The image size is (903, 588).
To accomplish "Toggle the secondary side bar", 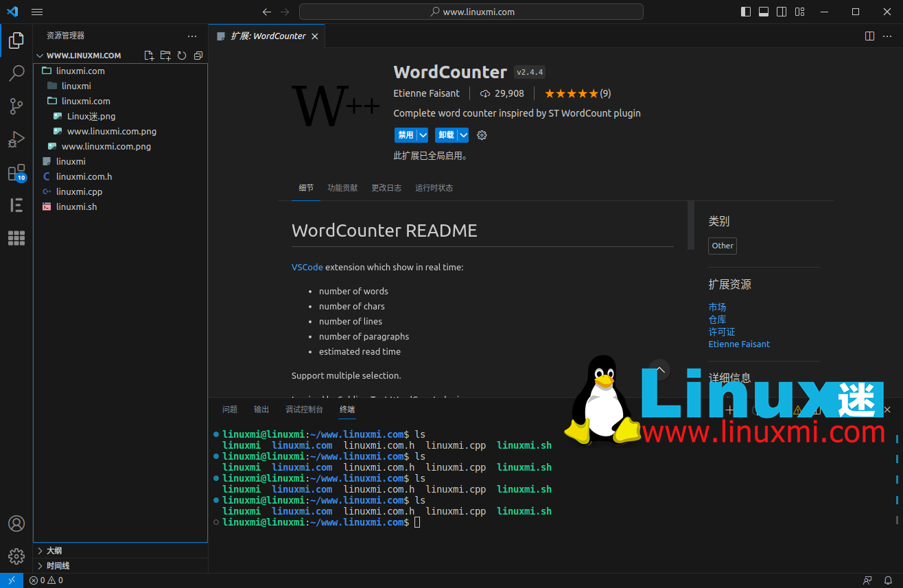I will click(782, 12).
